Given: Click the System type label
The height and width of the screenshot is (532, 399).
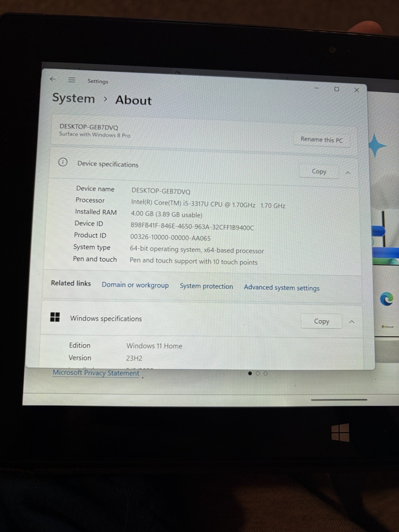Looking at the screenshot, I should [x=92, y=247].
